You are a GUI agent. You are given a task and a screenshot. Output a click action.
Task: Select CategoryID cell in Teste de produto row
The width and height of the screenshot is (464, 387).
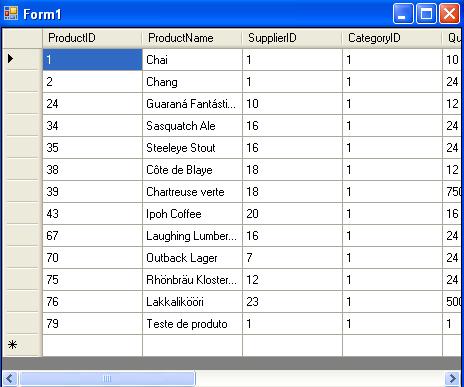coord(392,323)
